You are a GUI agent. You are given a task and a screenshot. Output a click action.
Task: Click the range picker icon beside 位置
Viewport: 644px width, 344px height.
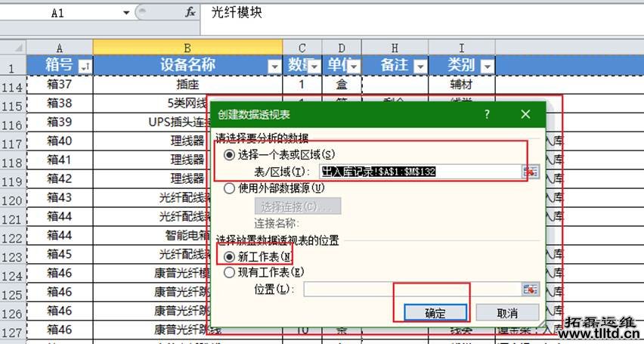(530, 289)
